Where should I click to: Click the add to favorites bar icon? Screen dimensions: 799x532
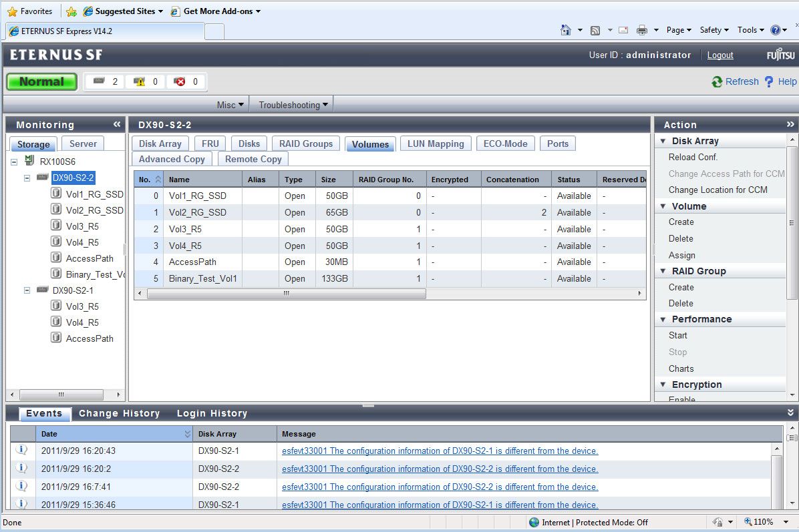point(71,11)
